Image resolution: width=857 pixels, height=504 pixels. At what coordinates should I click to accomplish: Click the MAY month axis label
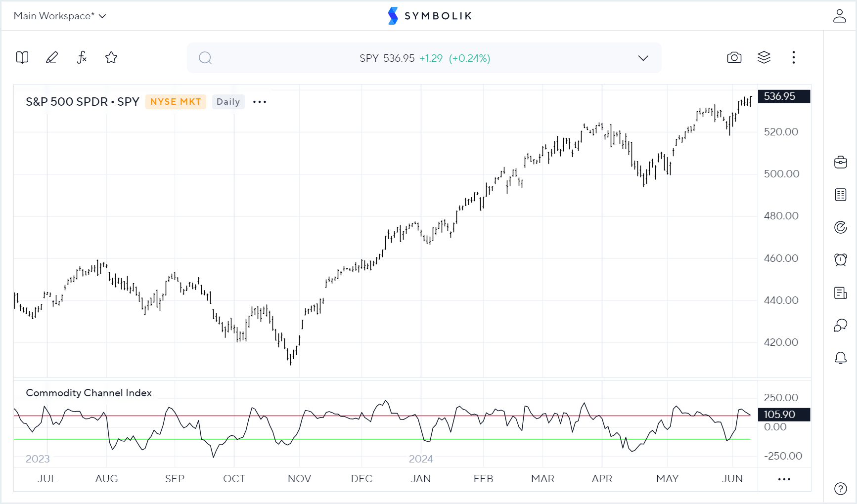point(668,479)
